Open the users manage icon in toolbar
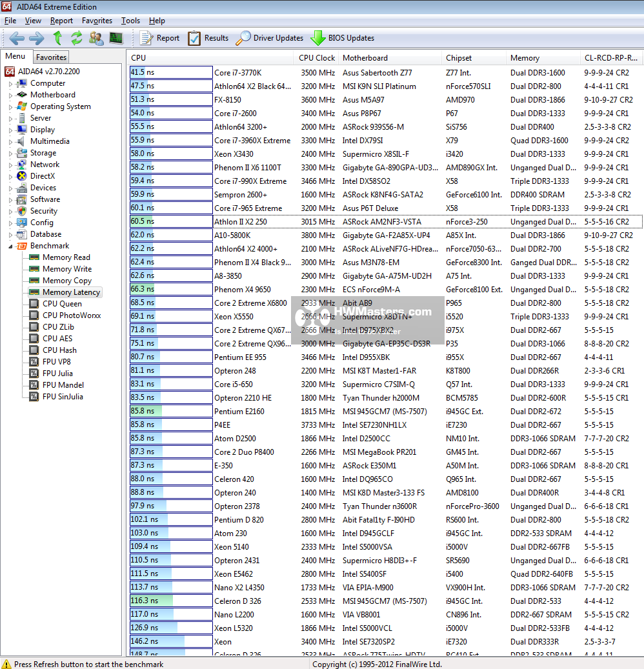 pos(96,38)
